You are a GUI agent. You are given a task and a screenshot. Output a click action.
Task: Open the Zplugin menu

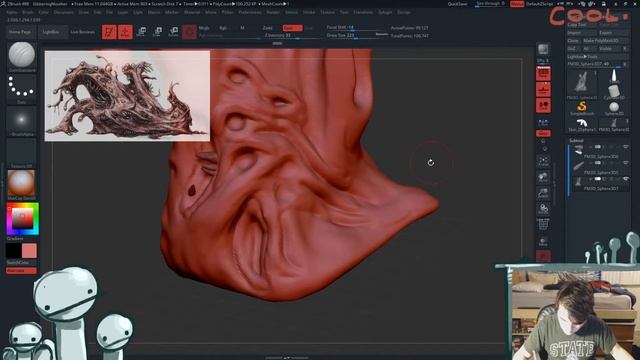click(x=384, y=12)
